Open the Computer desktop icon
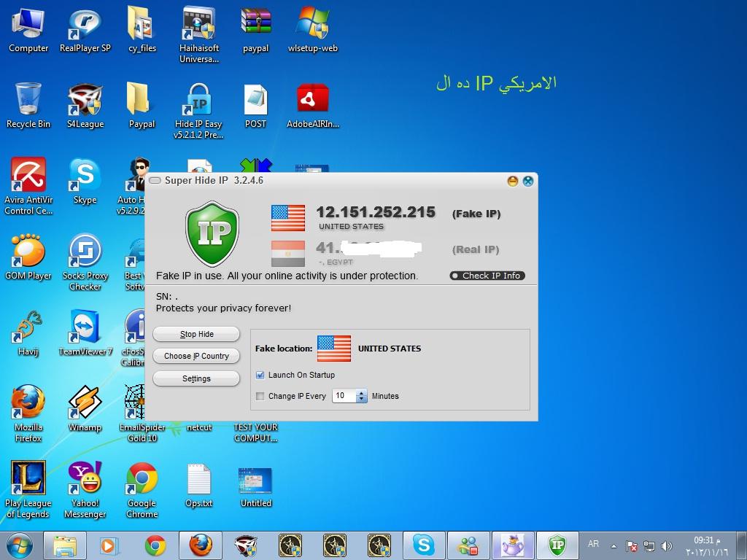The image size is (747, 560). point(28,30)
